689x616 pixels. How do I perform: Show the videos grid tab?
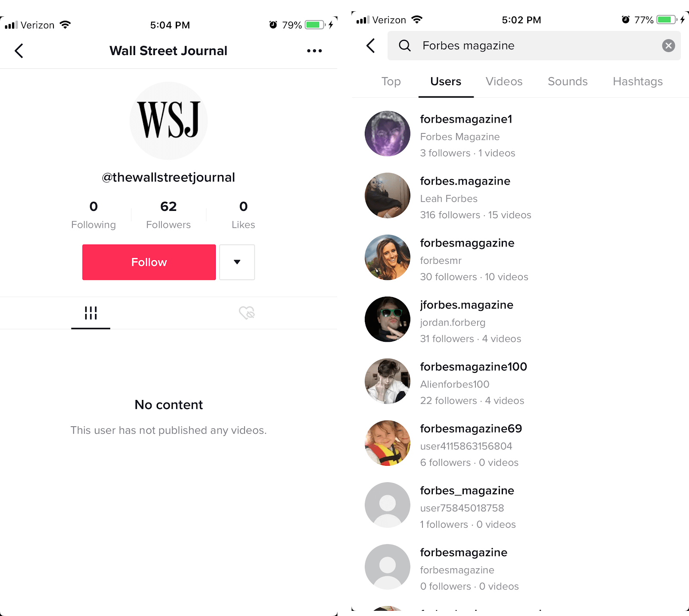click(x=91, y=313)
